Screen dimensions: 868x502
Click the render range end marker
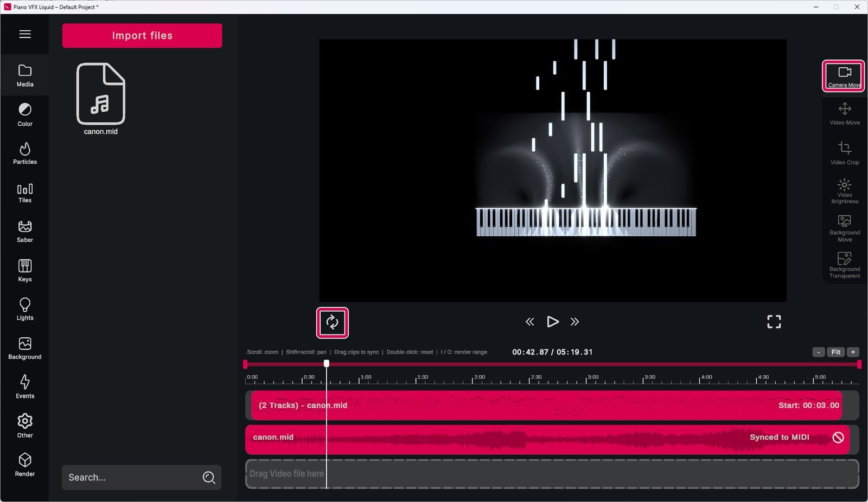click(x=859, y=364)
